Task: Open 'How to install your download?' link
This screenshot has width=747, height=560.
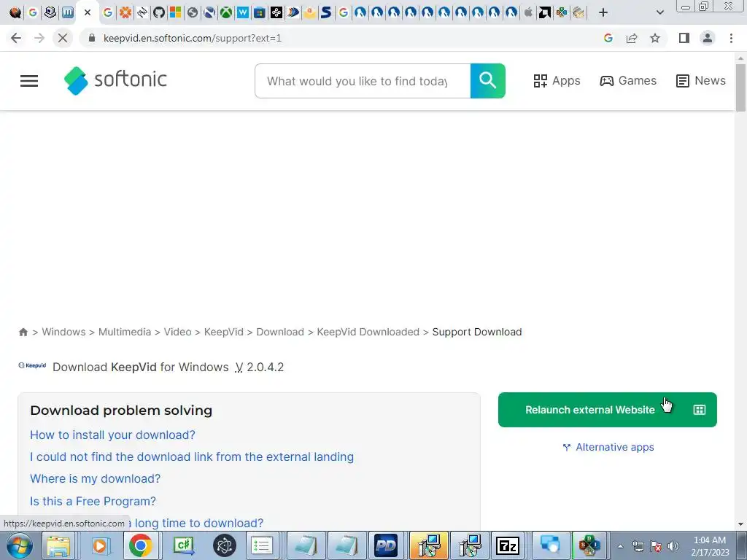Action: [112, 435]
